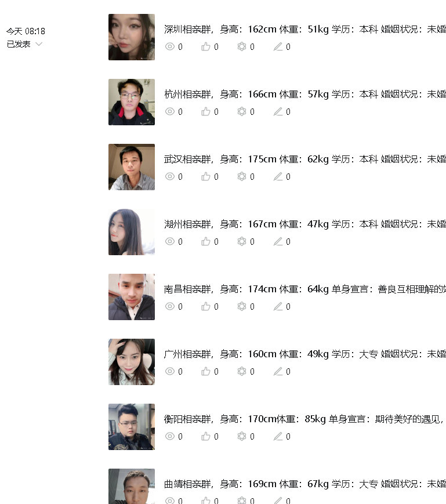Open the 曲靖相亲群 article title
446x504 pixels.
pyautogui.click(x=305, y=484)
